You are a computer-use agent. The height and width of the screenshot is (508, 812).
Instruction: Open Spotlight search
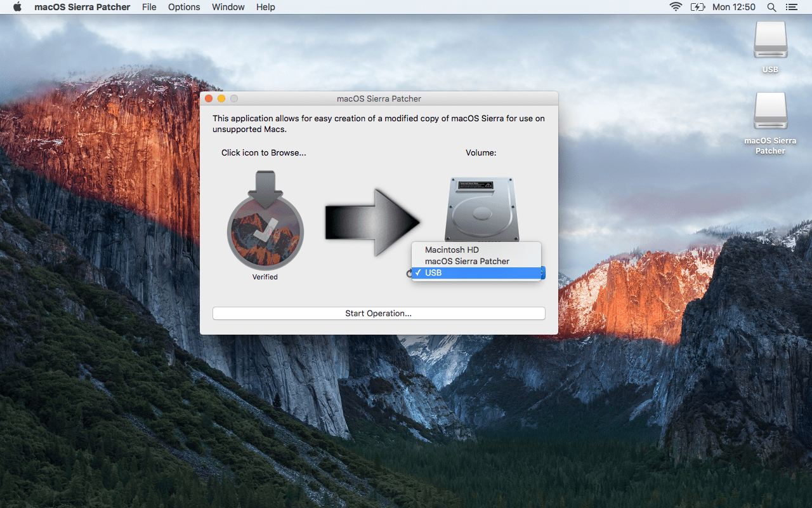pos(771,7)
